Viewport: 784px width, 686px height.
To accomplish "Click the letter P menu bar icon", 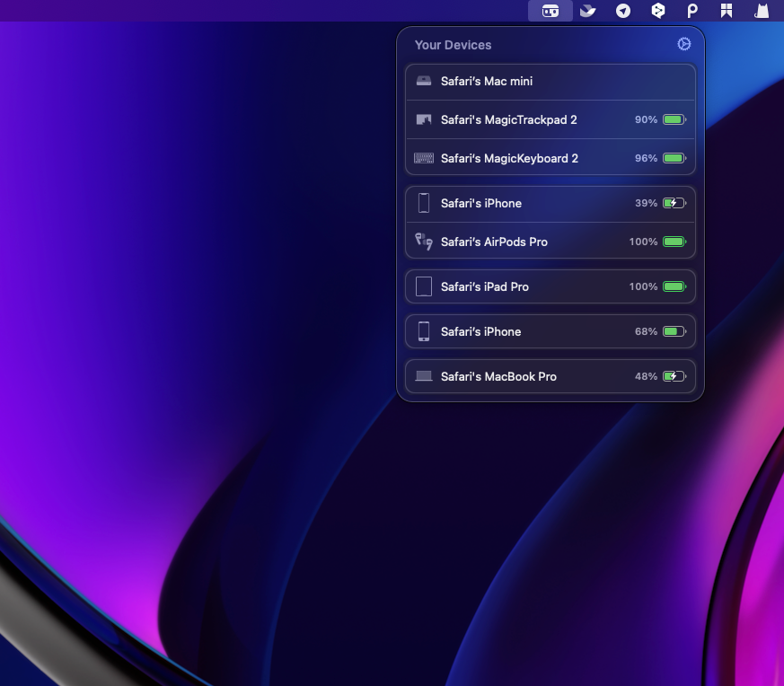I will point(692,11).
